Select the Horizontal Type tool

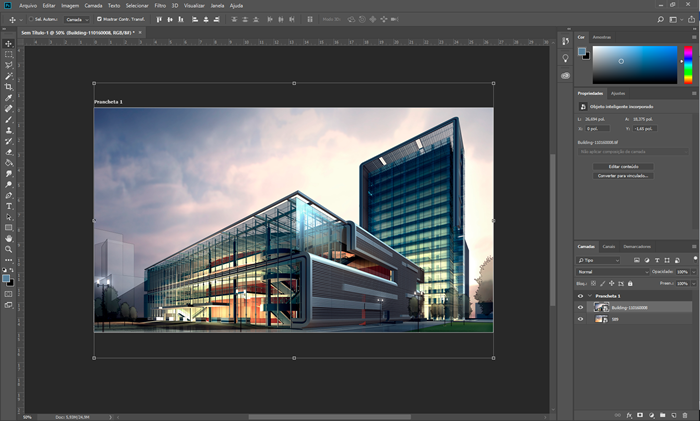[8, 206]
